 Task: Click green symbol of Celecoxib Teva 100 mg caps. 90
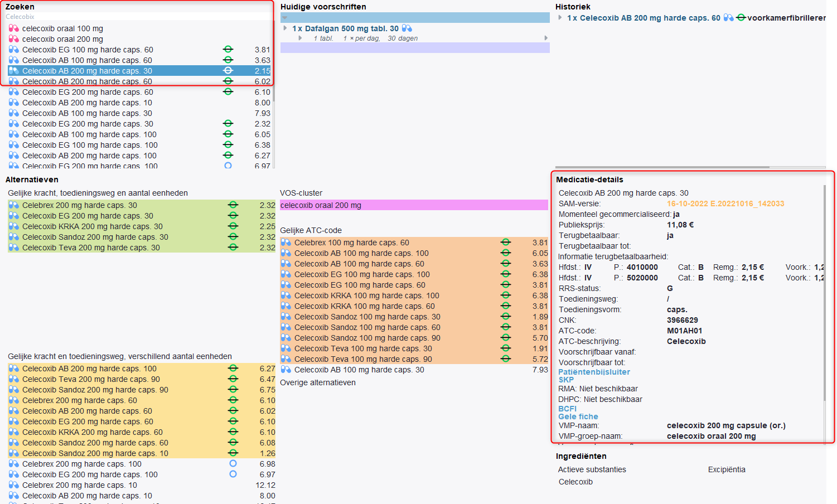click(x=506, y=358)
